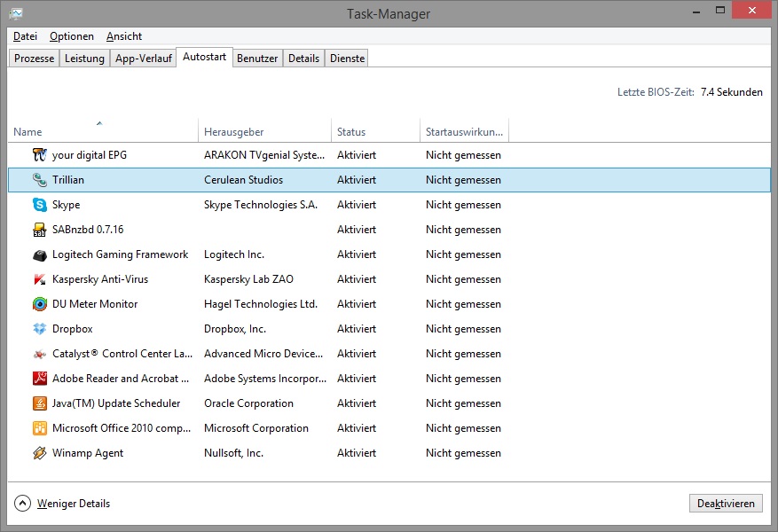Click publisher Cerulean Studios
This screenshot has width=778, height=532.
tap(243, 179)
